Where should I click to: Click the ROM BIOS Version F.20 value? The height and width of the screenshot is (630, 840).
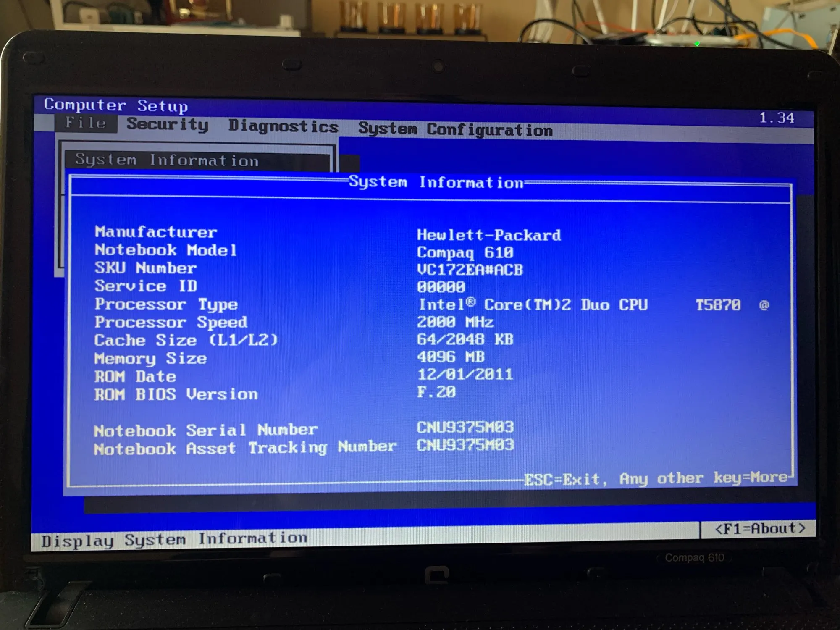436,392
